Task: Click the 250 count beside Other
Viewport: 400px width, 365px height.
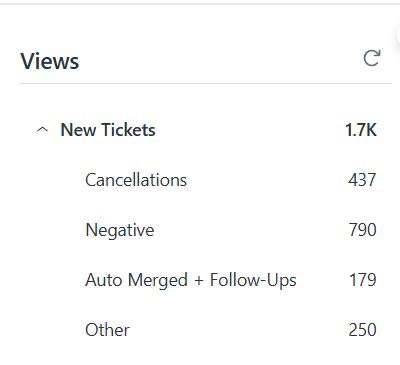Action: point(362,330)
